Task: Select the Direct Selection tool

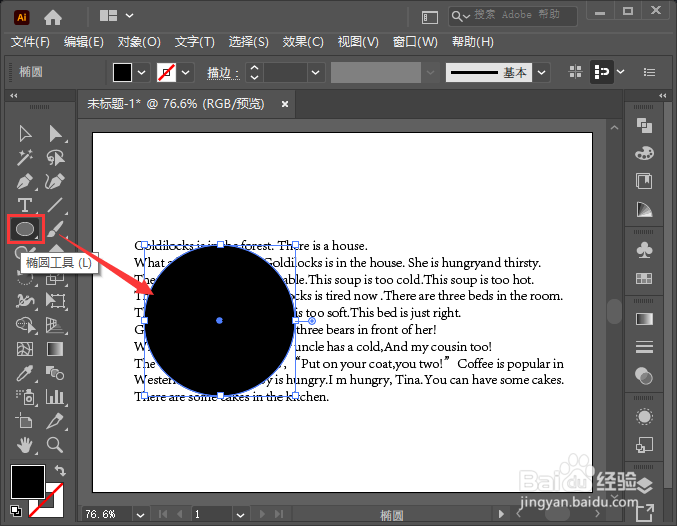Action: 55,134
